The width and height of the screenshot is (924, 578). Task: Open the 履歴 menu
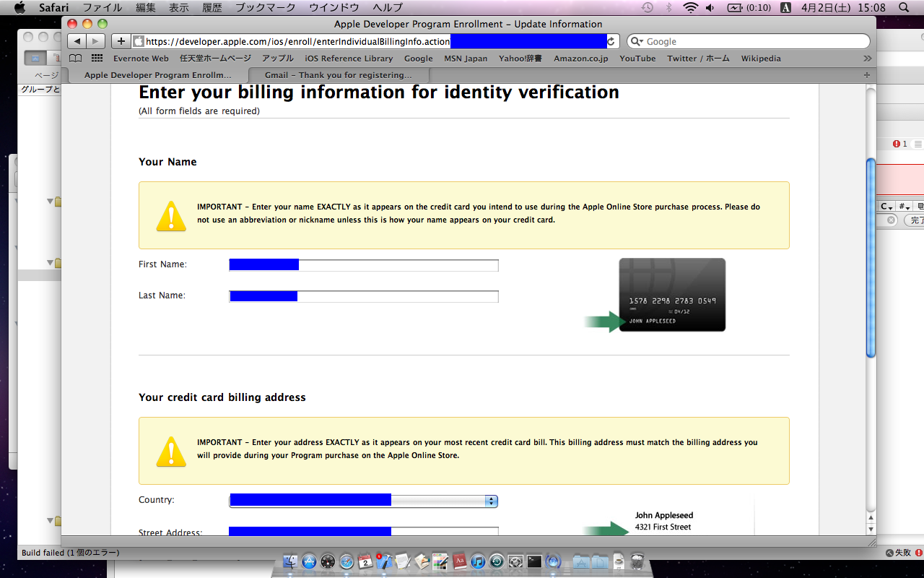[x=212, y=7]
